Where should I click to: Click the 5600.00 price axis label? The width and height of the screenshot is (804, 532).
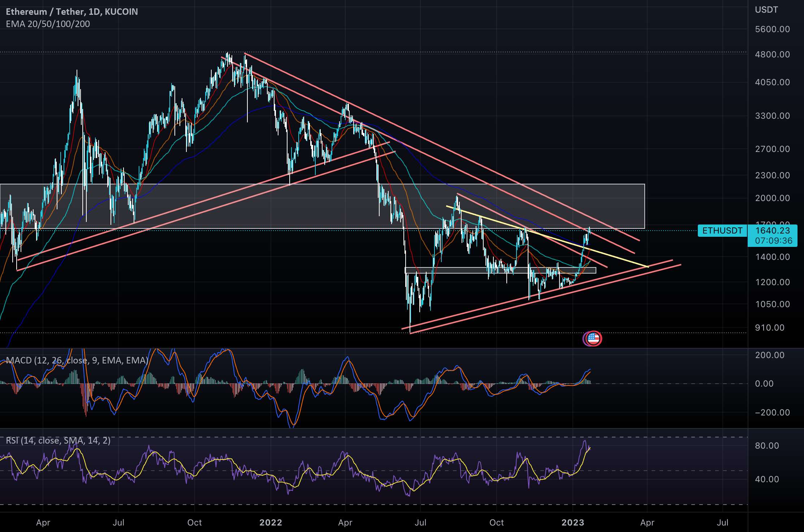pos(772,29)
